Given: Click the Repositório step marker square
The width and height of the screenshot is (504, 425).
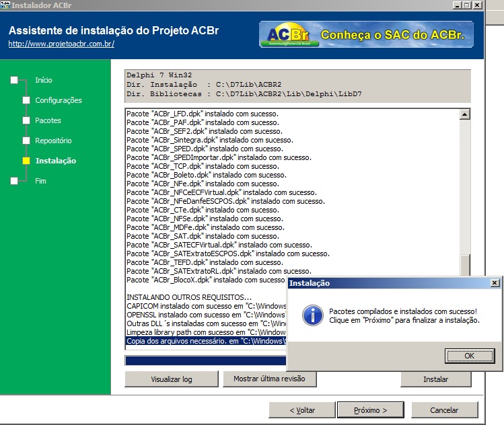Looking at the screenshot, I should pyautogui.click(x=26, y=141).
